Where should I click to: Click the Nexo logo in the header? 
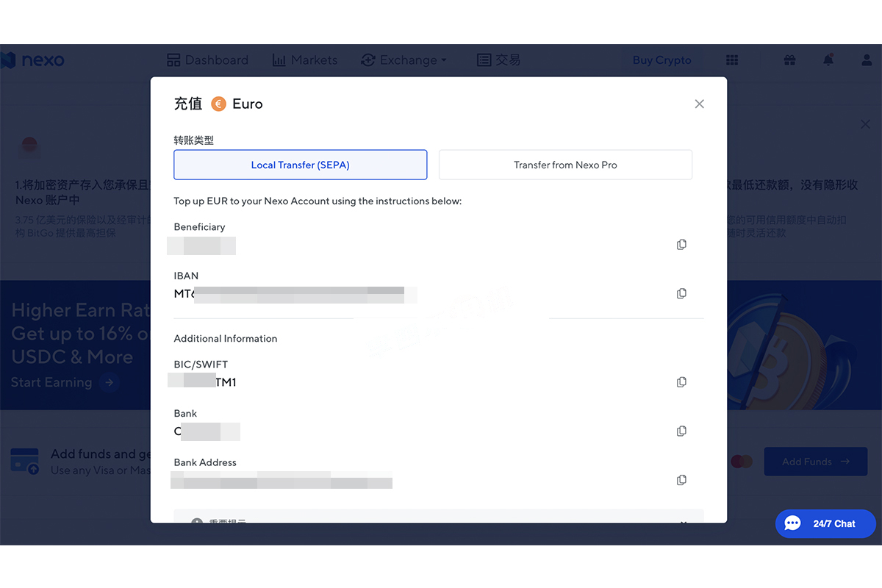point(32,60)
